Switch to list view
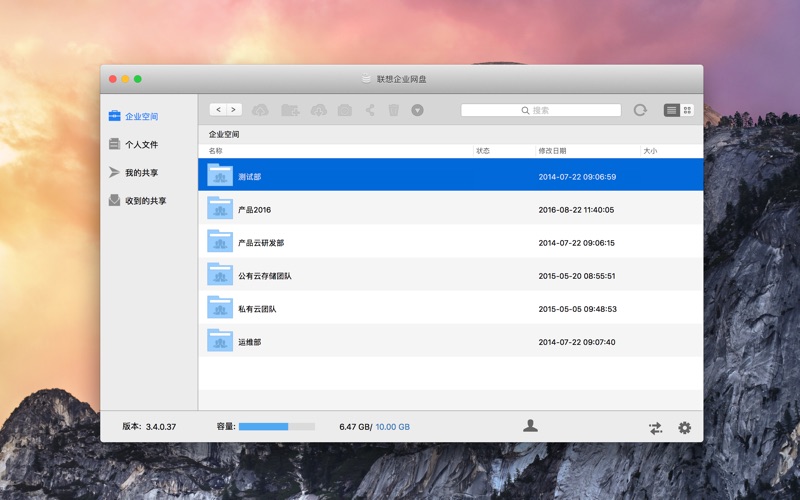The image size is (800, 500). pos(671,110)
